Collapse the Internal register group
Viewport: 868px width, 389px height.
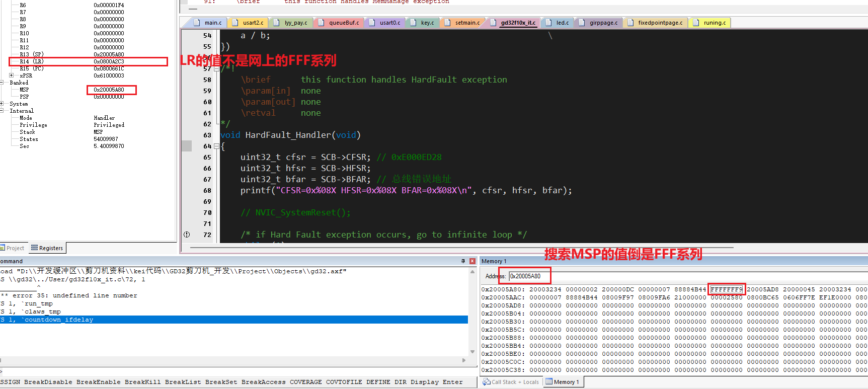click(2, 111)
